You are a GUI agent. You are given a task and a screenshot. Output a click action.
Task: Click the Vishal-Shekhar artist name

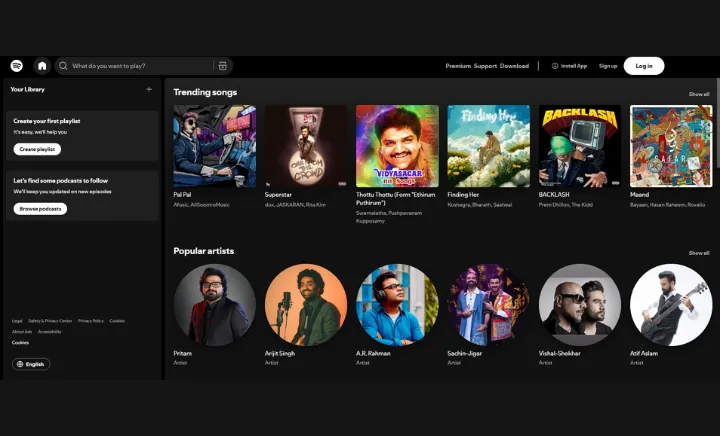(560, 353)
